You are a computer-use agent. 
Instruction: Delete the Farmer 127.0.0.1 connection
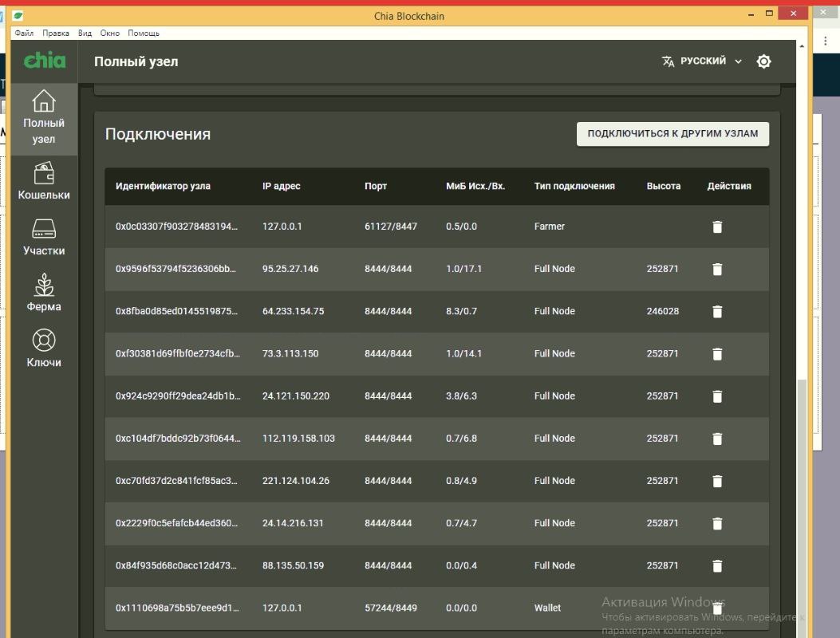click(717, 226)
